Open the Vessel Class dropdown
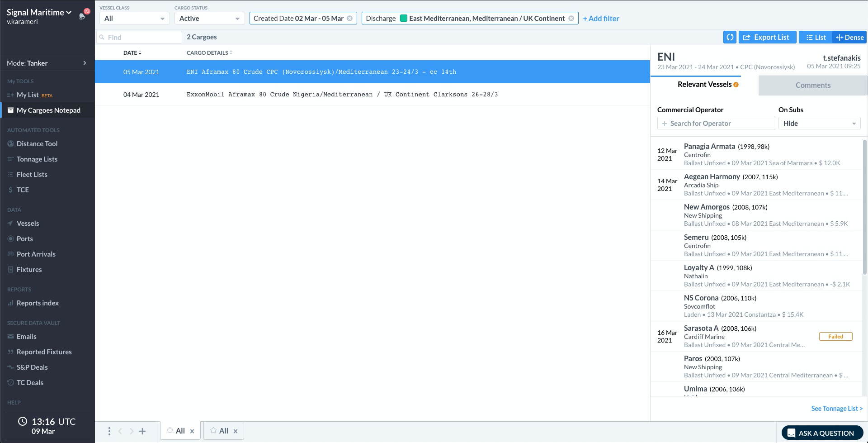The height and width of the screenshot is (443, 868). (x=134, y=19)
